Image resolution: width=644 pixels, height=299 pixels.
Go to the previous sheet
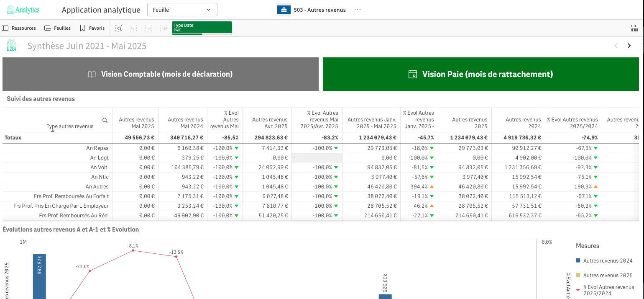(616, 46)
